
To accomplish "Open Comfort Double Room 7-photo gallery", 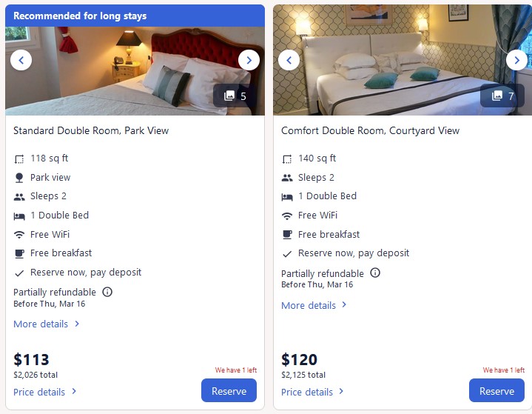I will coord(503,96).
